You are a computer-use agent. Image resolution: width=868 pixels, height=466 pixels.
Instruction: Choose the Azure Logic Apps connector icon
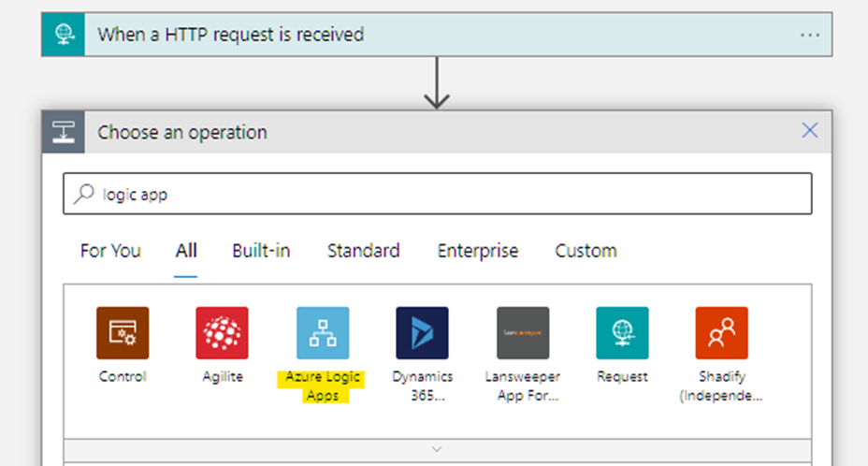click(x=323, y=333)
